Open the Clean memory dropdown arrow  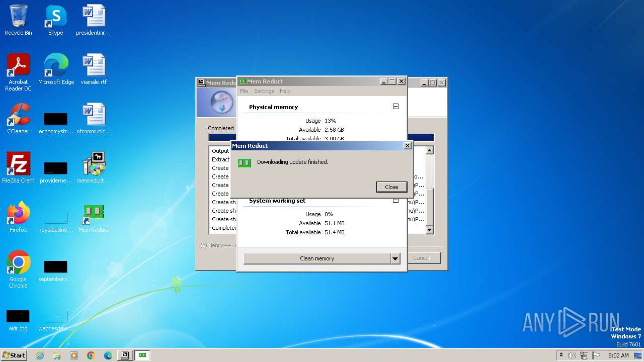(395, 258)
